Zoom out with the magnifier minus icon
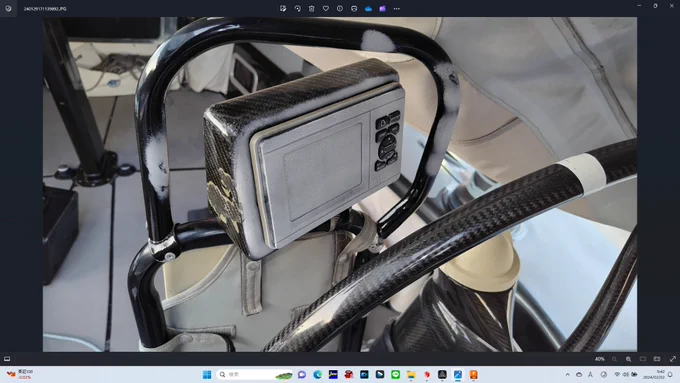 614,359
